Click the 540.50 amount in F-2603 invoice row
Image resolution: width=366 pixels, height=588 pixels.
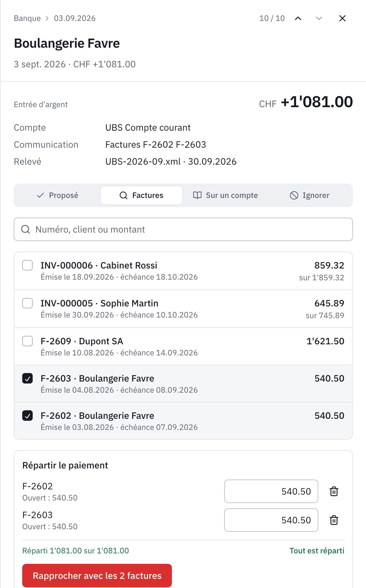pos(329,378)
